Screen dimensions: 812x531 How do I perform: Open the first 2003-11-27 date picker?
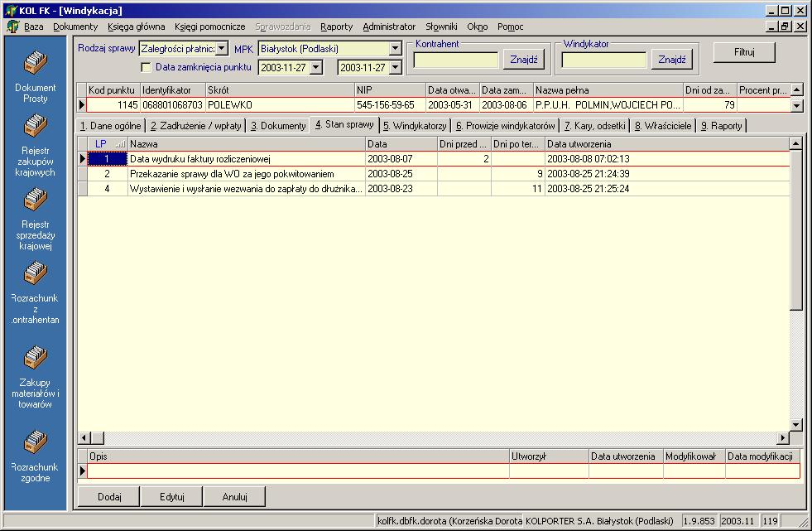point(316,67)
